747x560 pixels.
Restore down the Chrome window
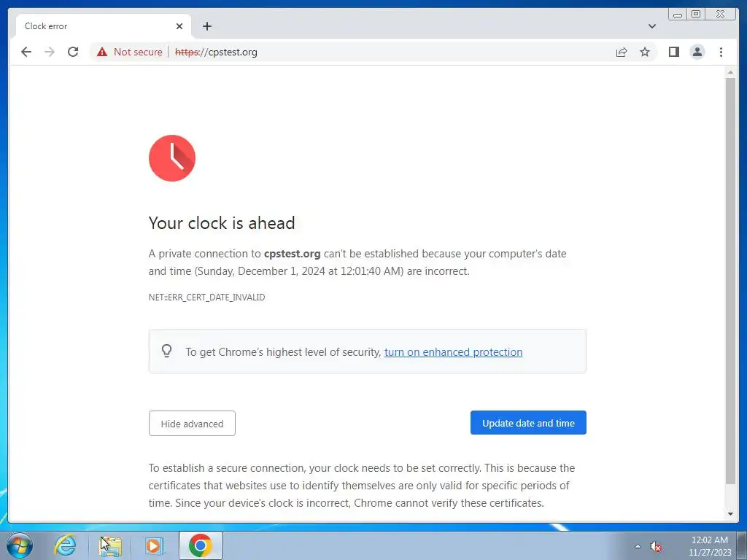click(x=695, y=14)
